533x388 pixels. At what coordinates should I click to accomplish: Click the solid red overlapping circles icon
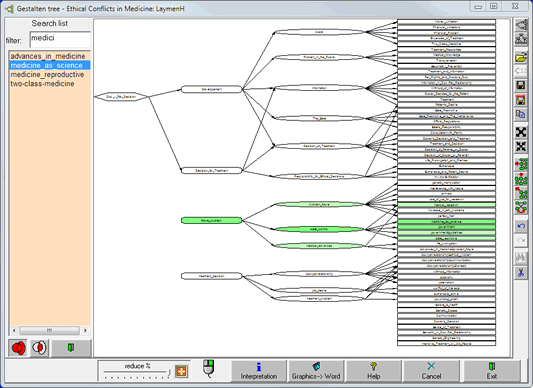click(x=18, y=348)
